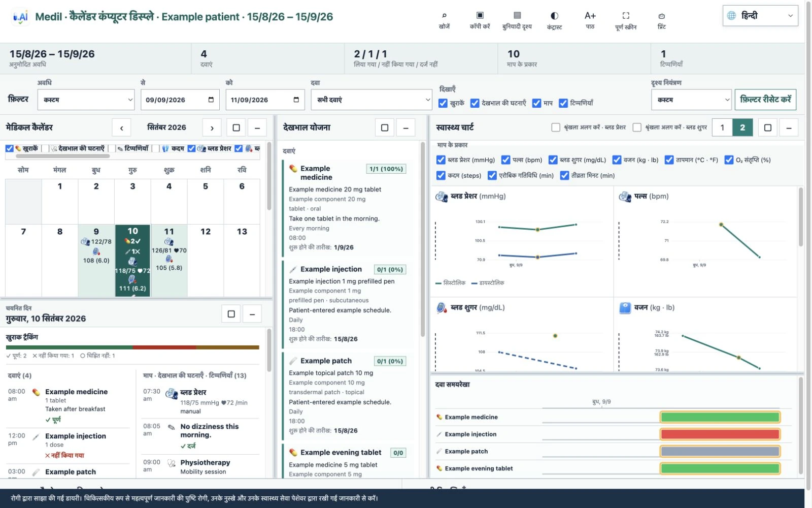
Task: Toggle the पल्स (bpm) measurement checkbox
Action: pos(505,160)
